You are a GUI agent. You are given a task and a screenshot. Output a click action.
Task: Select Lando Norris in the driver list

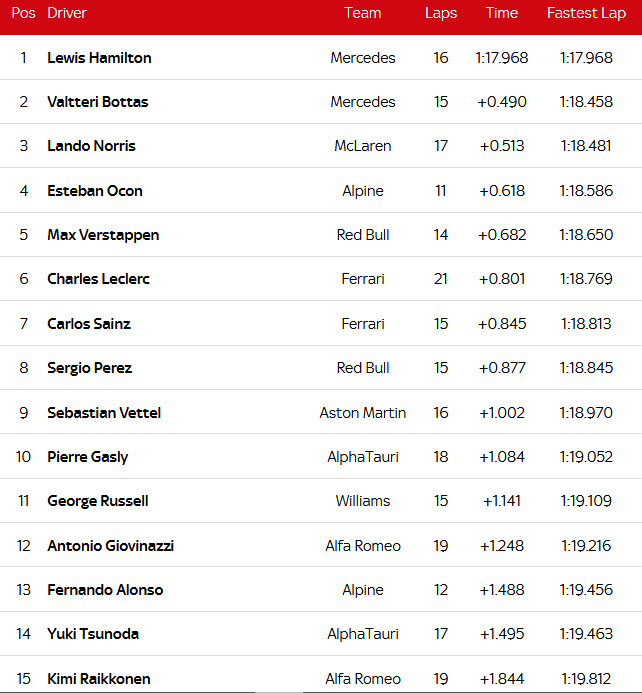coord(91,146)
